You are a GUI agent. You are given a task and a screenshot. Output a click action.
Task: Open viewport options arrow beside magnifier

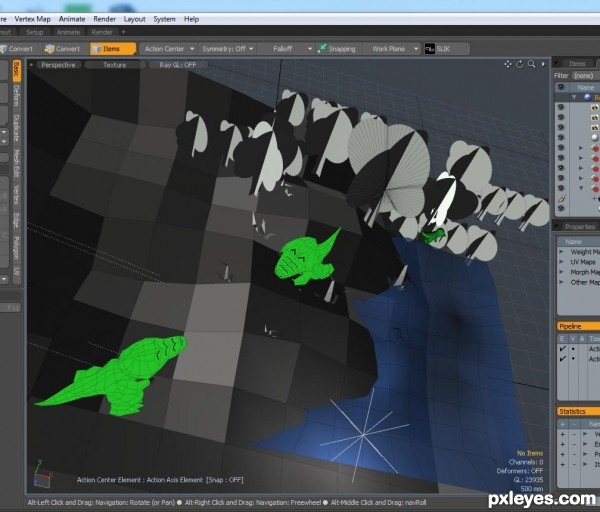pyautogui.click(x=543, y=64)
